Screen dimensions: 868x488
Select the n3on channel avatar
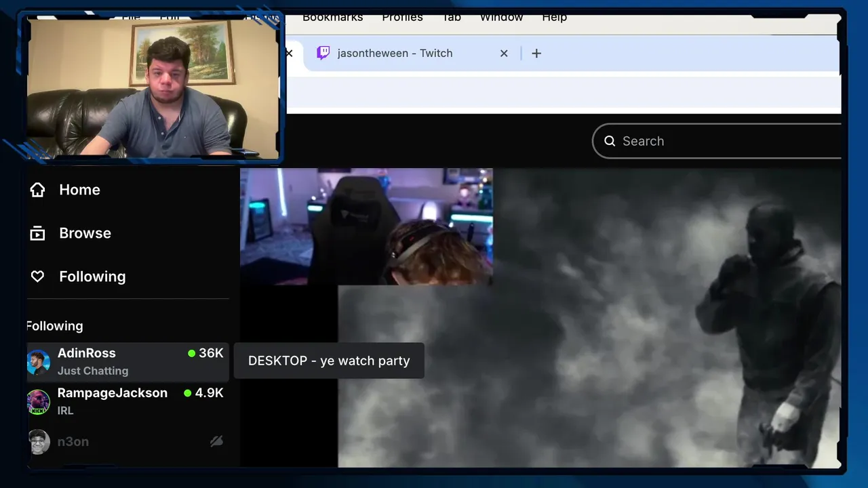pyautogui.click(x=39, y=442)
